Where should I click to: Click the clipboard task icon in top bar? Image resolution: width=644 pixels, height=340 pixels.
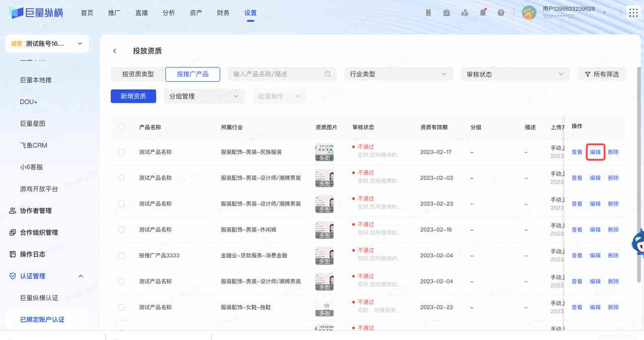click(x=446, y=13)
